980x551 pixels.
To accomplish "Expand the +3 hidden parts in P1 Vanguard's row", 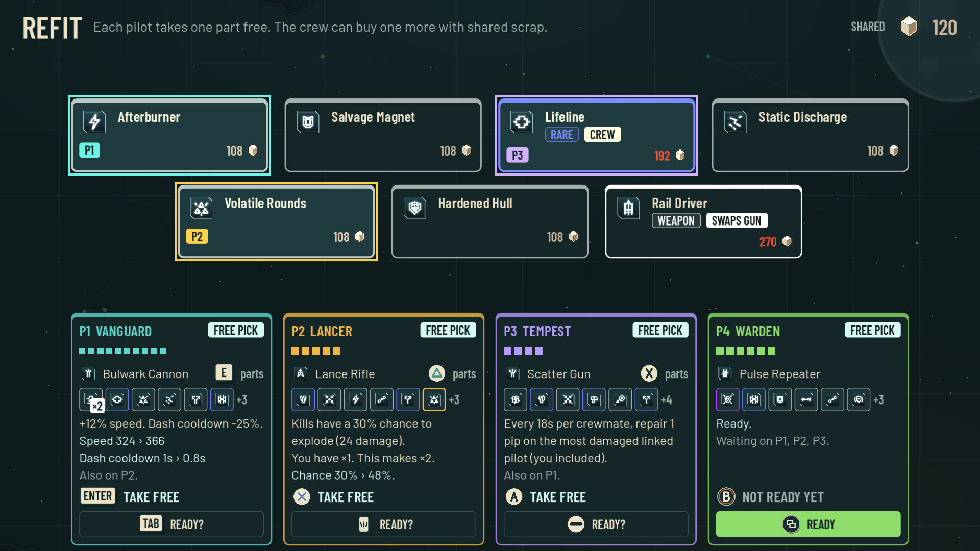I will pyautogui.click(x=242, y=400).
